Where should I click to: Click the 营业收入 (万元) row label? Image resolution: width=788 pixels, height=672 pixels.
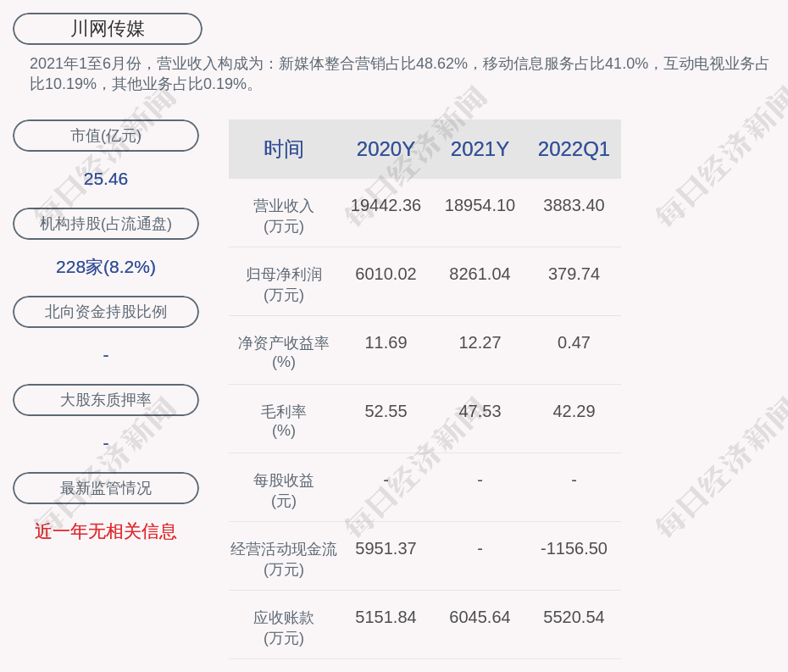[284, 216]
